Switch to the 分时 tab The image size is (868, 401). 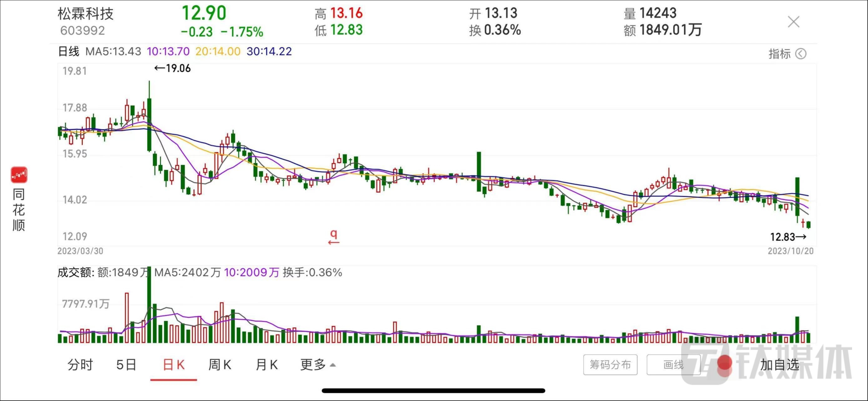[x=80, y=365]
